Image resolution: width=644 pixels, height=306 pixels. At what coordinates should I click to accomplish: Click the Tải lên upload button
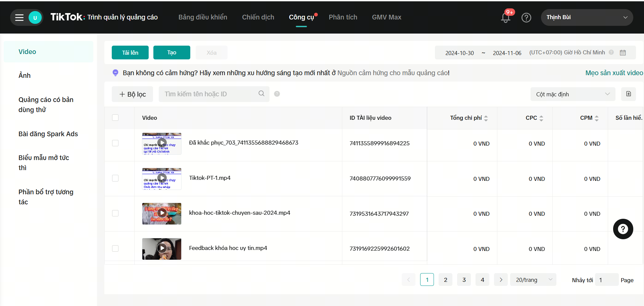pos(130,53)
